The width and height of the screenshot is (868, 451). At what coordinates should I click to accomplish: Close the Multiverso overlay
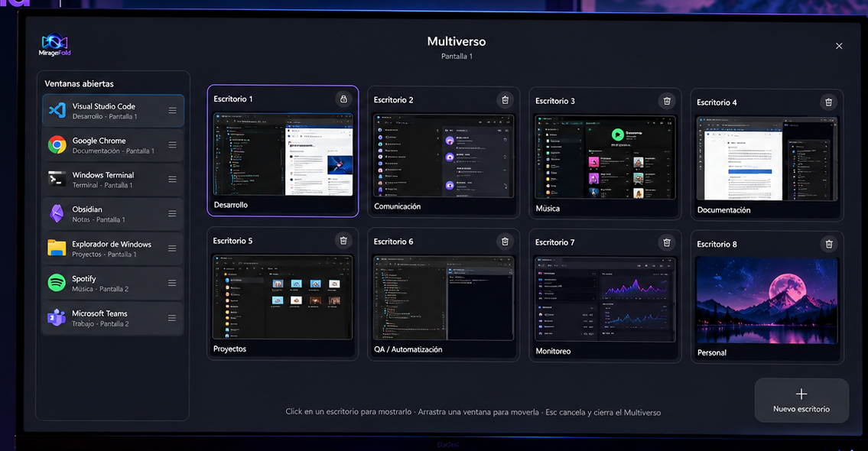[x=839, y=46]
